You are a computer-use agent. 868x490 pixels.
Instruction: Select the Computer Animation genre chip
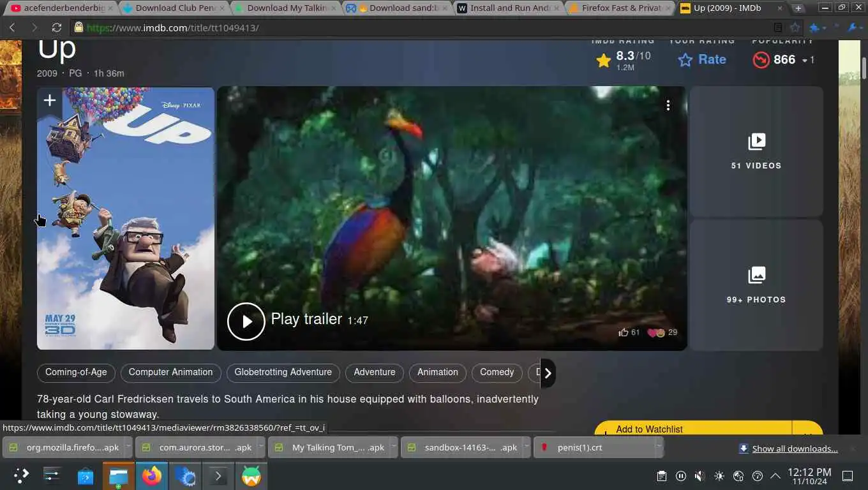tap(170, 373)
